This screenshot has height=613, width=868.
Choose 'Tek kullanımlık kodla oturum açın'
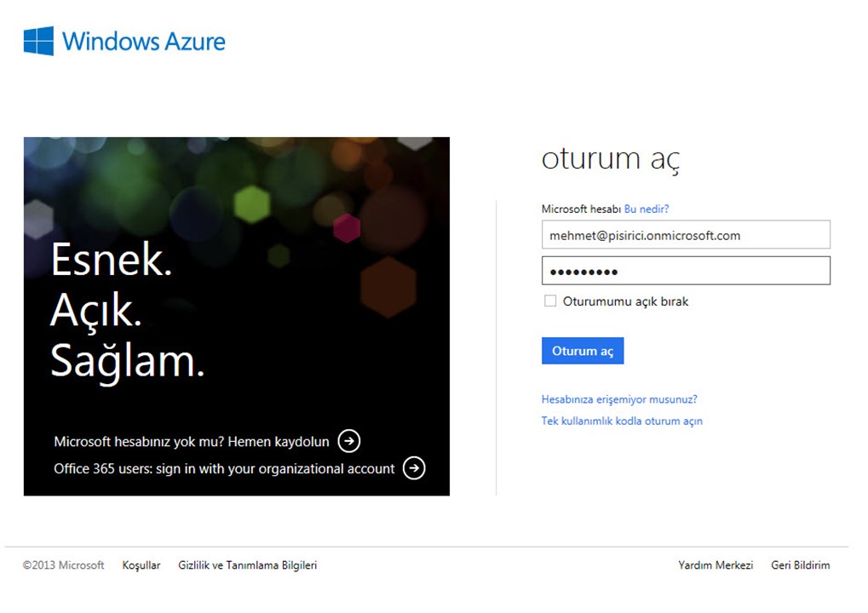tap(622, 421)
